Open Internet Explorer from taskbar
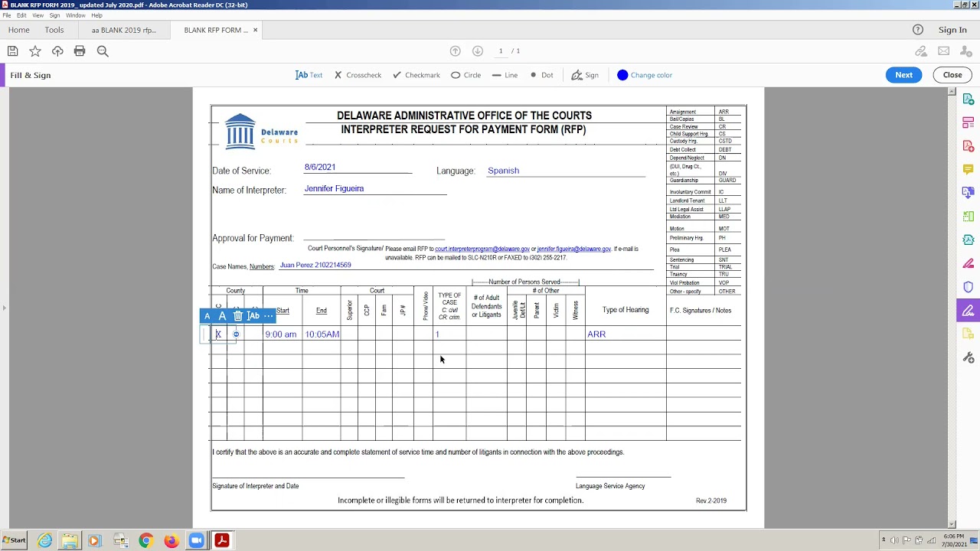The image size is (980, 551). (x=45, y=541)
